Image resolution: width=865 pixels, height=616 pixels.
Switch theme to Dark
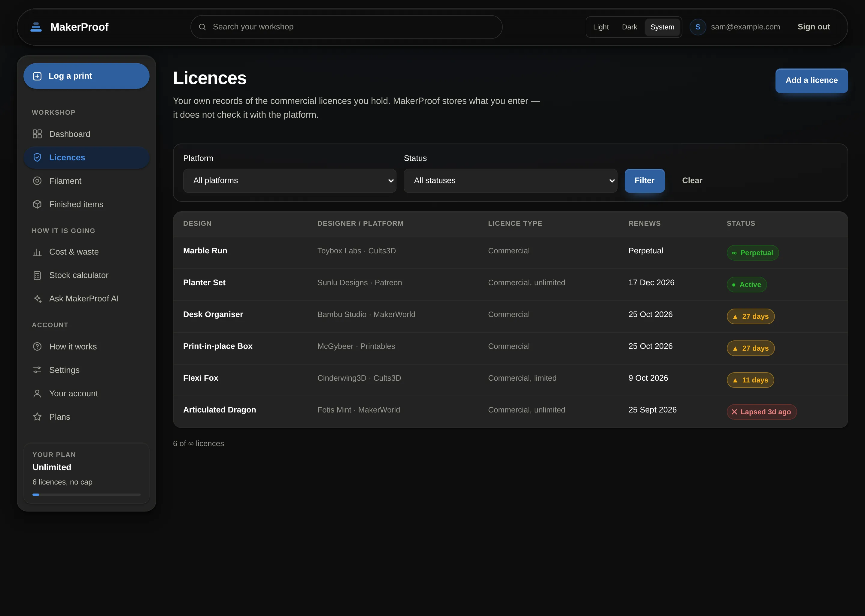[x=630, y=27]
